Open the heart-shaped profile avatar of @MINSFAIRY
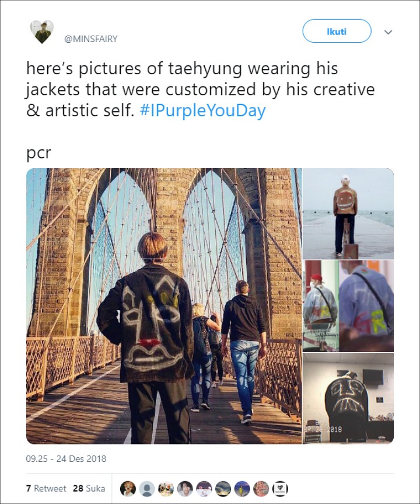This screenshot has height=504, width=420. [x=42, y=32]
